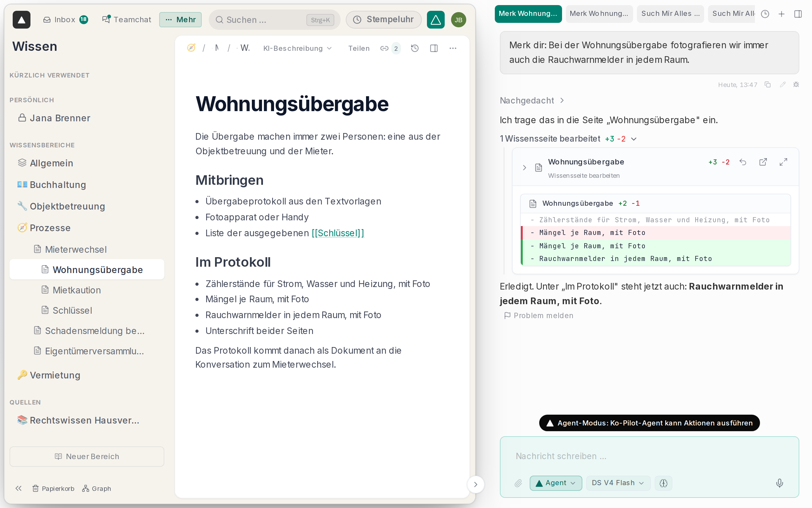Click the Stempeluhr button
The image size is (812, 508).
[383, 19]
